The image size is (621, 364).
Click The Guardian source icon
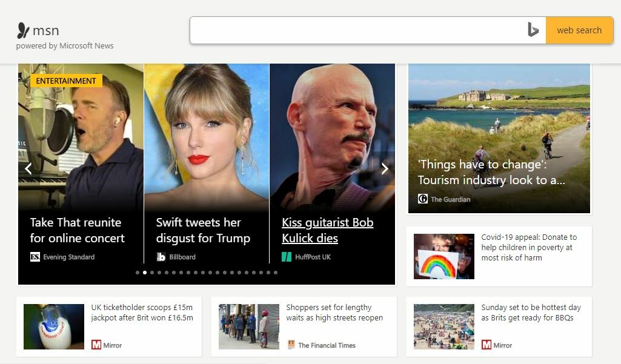click(x=422, y=199)
